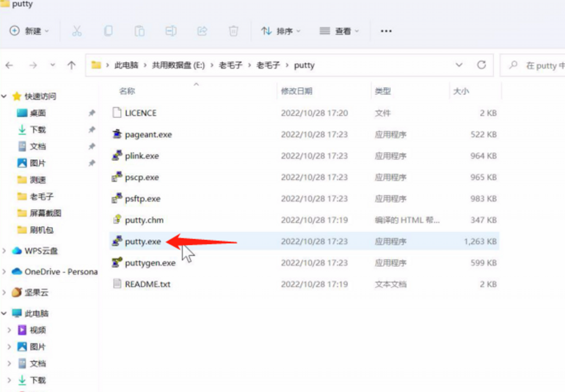Select the psftp.exe file icon
The height and width of the screenshot is (392, 565).
click(x=117, y=198)
